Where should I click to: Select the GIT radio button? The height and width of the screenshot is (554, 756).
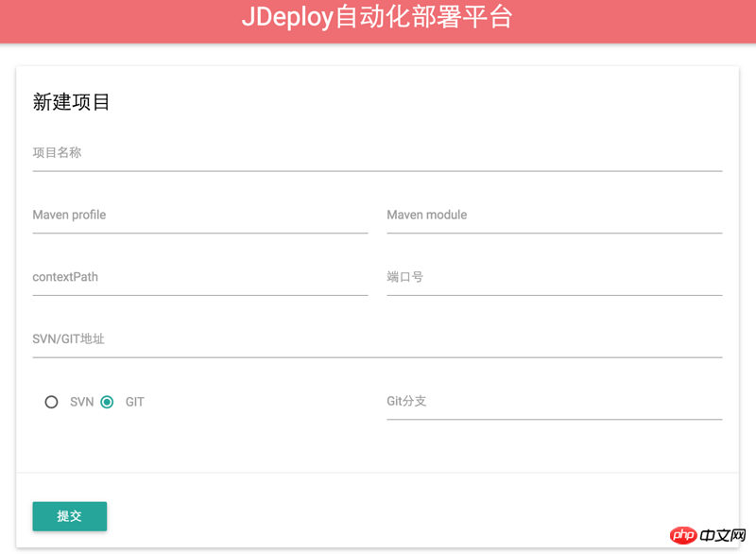pyautogui.click(x=107, y=402)
